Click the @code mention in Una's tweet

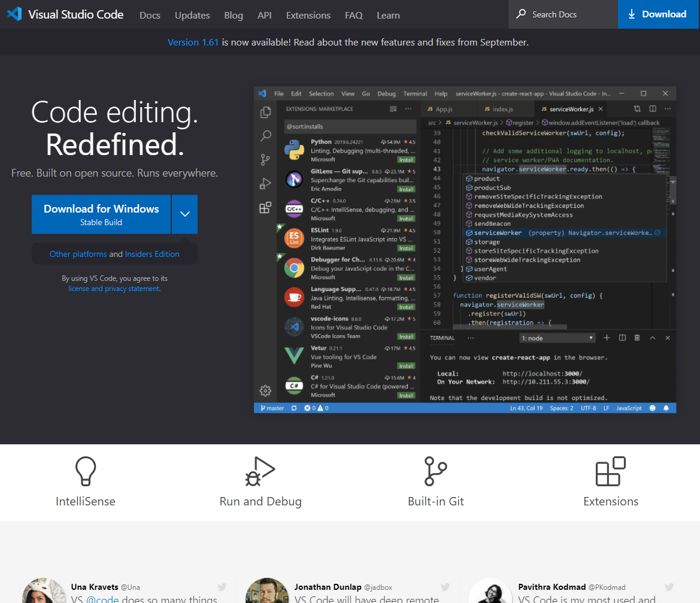[x=102, y=599]
